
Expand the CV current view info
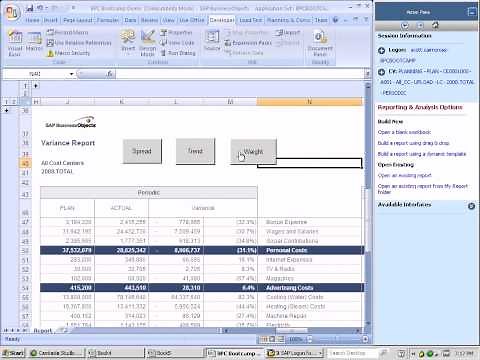coord(382,72)
